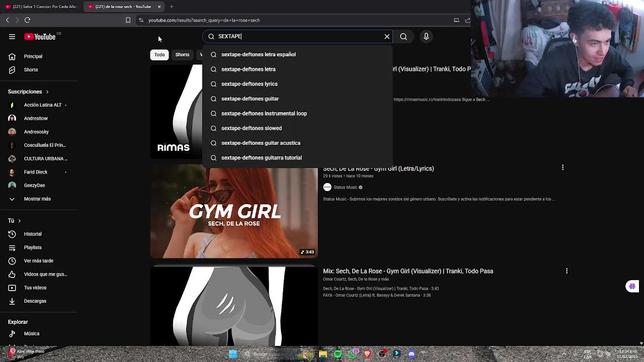
Task: Go back in browser history
Action: [8, 20]
